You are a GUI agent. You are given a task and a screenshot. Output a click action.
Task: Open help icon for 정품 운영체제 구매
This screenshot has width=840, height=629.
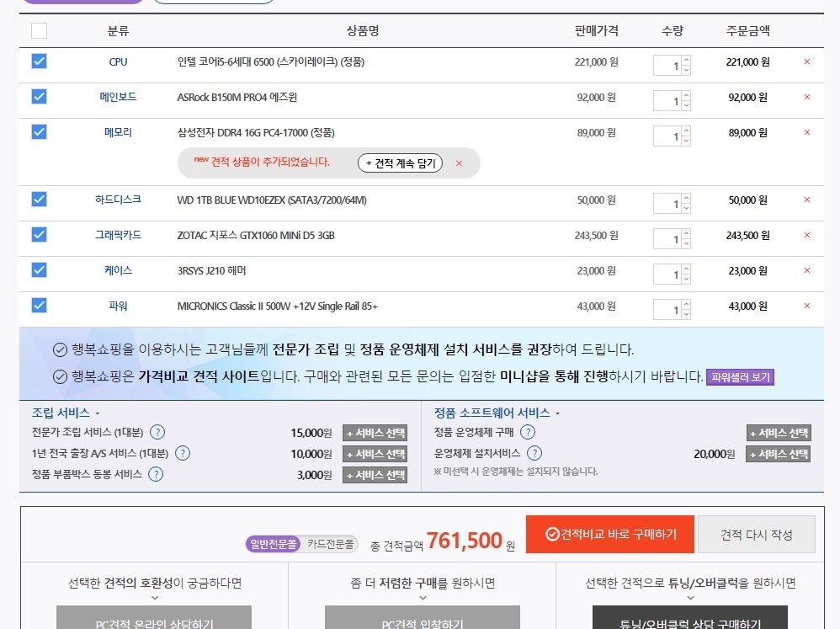click(x=527, y=432)
